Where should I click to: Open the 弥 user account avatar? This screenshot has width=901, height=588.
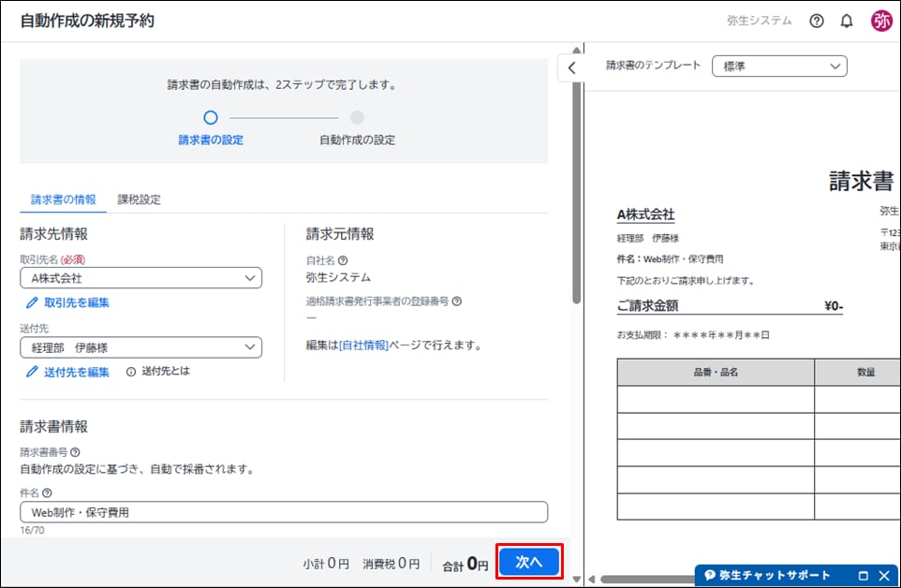[881, 21]
